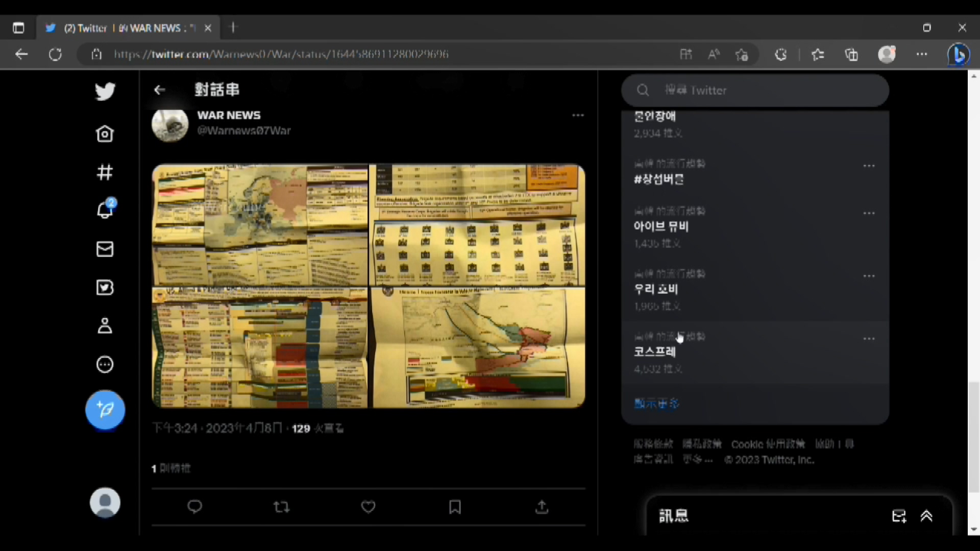
Task: View site information lock icon
Action: (96, 54)
